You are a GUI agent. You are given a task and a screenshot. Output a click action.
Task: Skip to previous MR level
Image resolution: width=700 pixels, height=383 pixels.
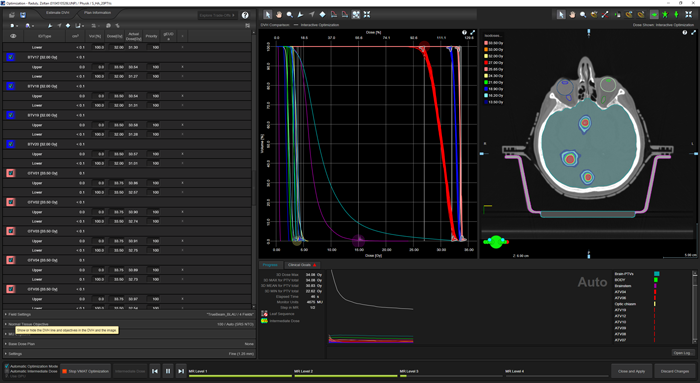click(155, 371)
